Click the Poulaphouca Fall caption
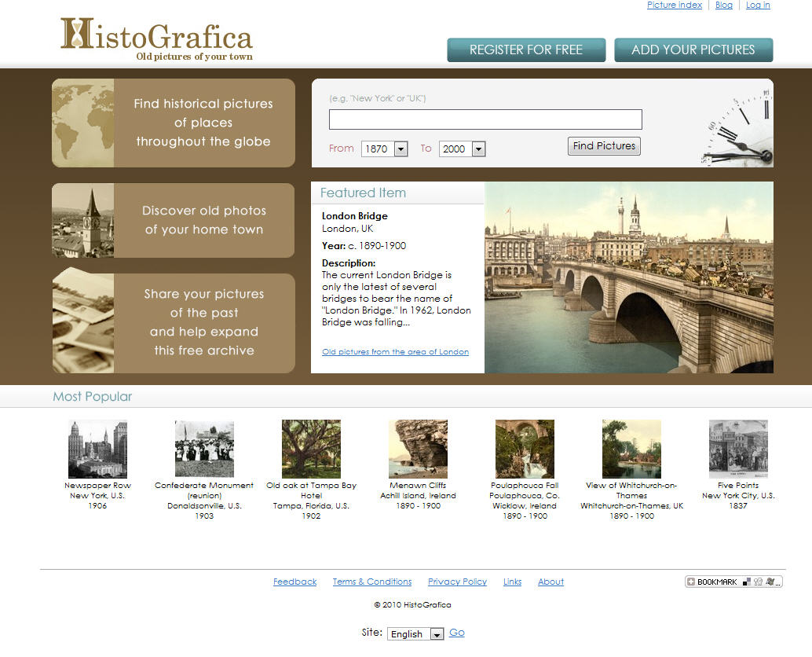Image resolution: width=812 pixels, height=657 pixels. pyautogui.click(x=525, y=501)
